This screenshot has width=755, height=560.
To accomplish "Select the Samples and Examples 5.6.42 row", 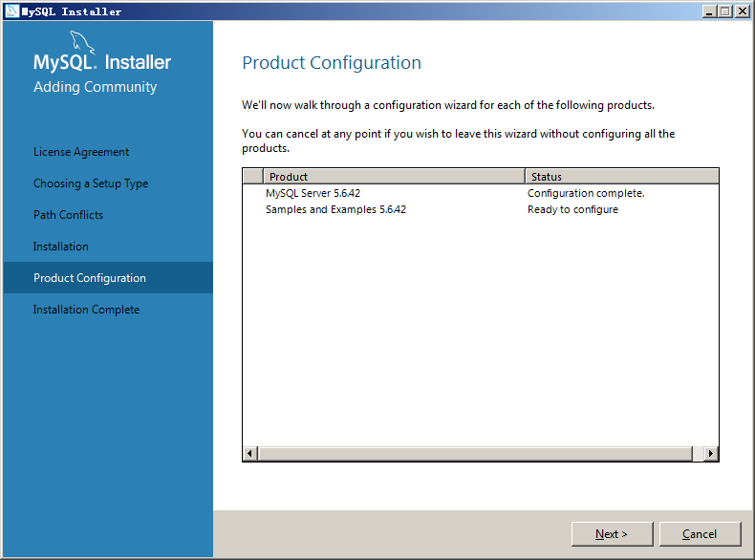I will (x=480, y=209).
